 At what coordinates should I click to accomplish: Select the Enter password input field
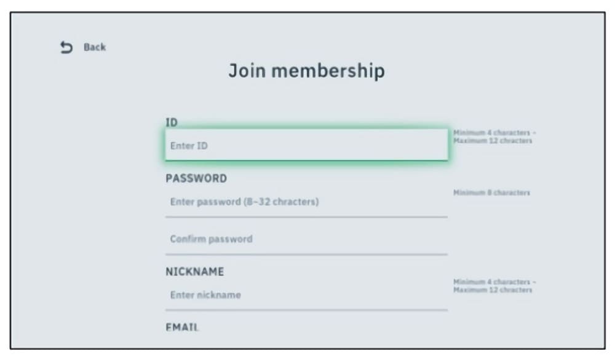306,202
